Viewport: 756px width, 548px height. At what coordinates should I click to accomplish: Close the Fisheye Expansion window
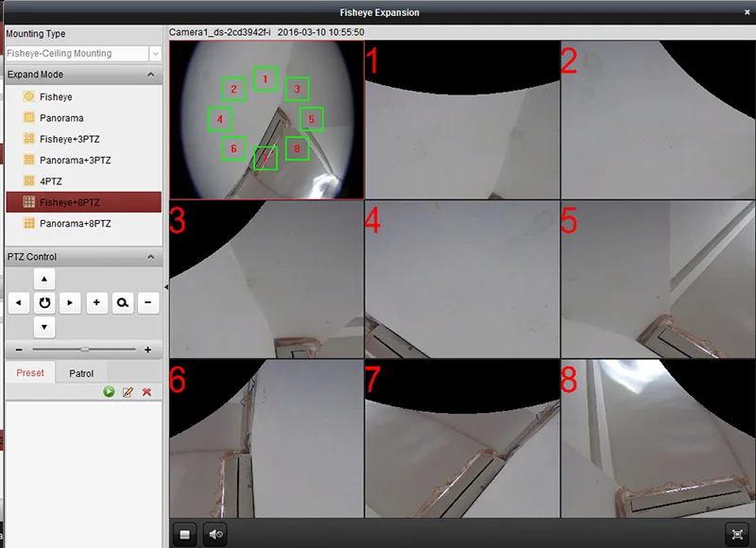[747, 12]
